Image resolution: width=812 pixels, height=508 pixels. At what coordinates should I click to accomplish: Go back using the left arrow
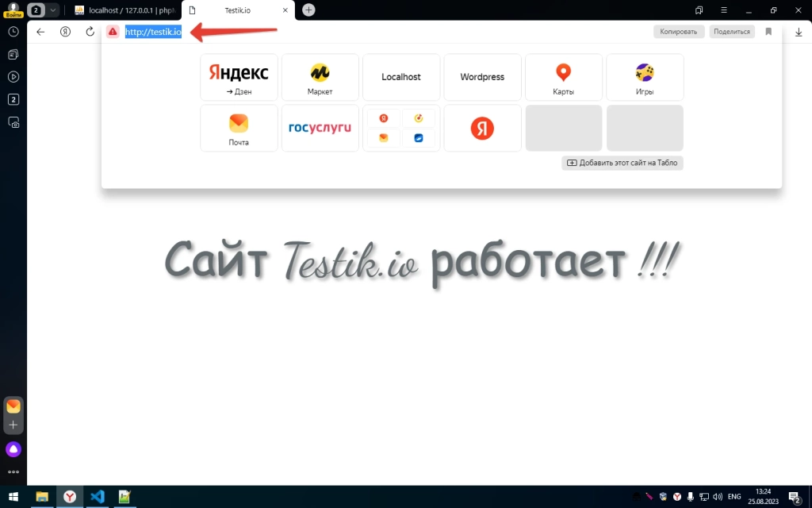click(41, 32)
